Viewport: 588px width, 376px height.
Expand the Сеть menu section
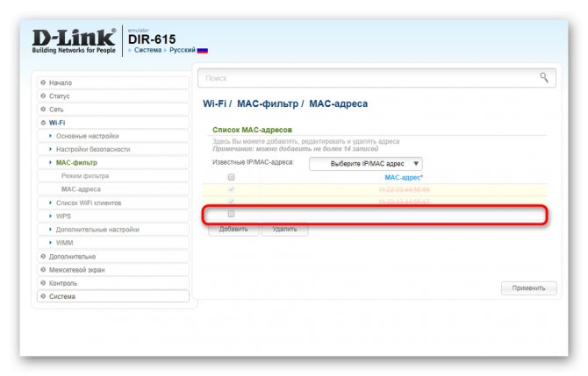pyautogui.click(x=113, y=110)
